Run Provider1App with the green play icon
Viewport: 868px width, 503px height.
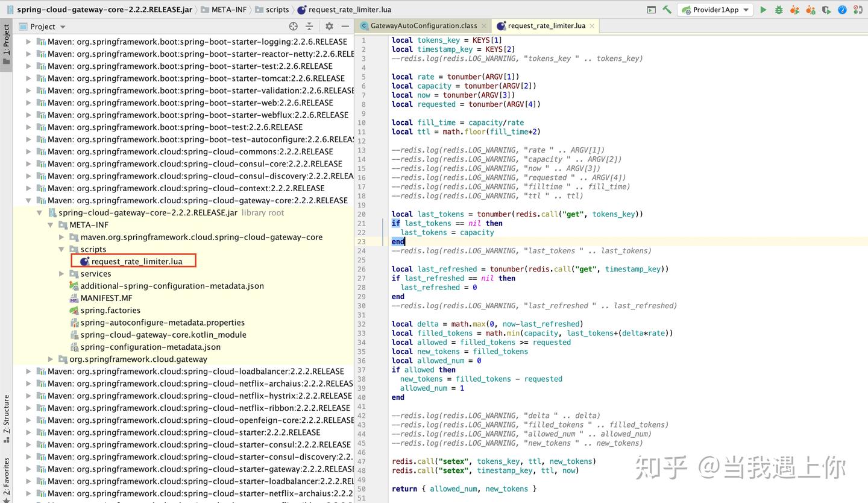[x=763, y=10]
